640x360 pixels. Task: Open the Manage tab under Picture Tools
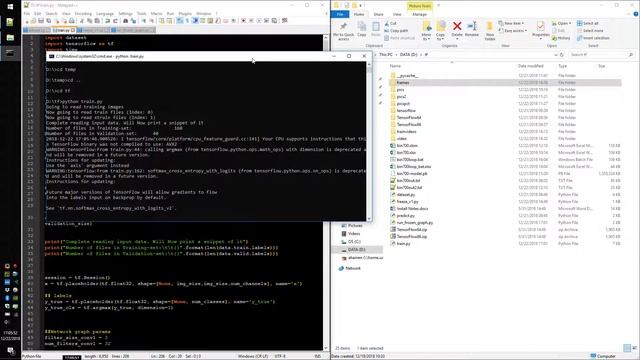point(419,14)
